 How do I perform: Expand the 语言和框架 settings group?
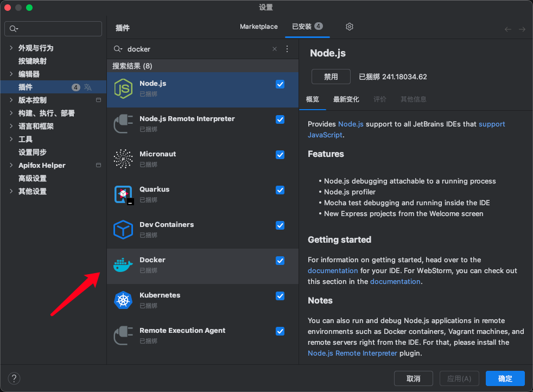coord(11,126)
